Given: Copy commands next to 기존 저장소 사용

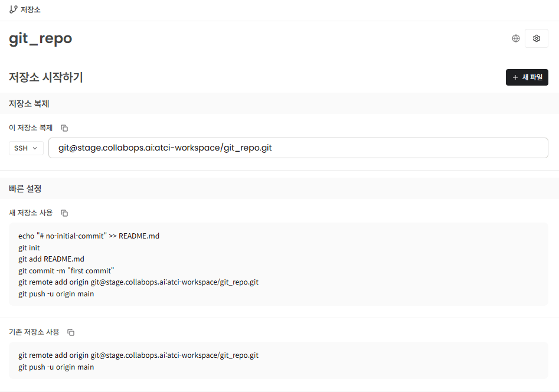Looking at the screenshot, I should point(71,332).
